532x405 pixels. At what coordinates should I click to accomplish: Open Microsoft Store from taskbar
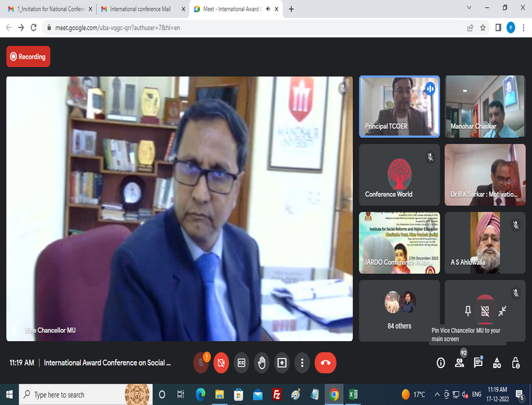(x=238, y=394)
